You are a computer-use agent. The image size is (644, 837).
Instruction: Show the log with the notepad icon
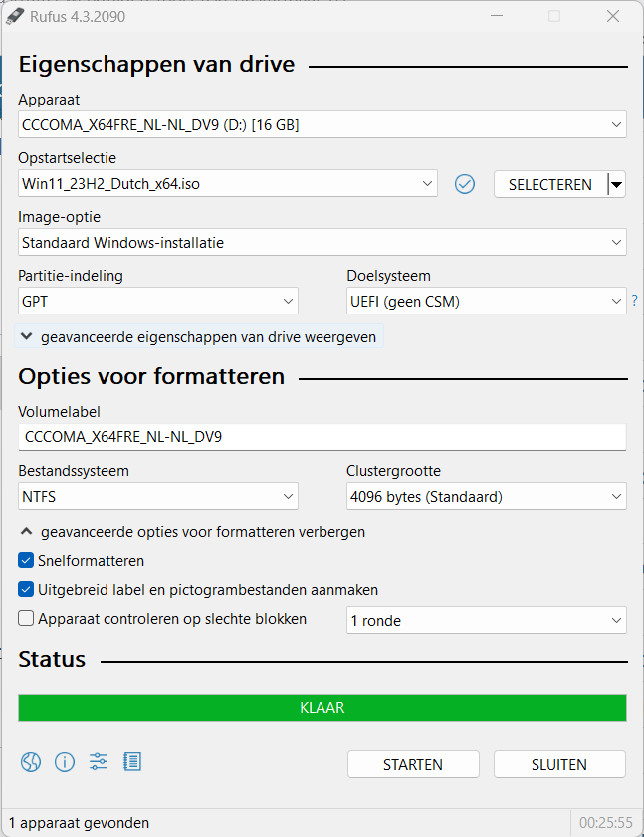132,762
